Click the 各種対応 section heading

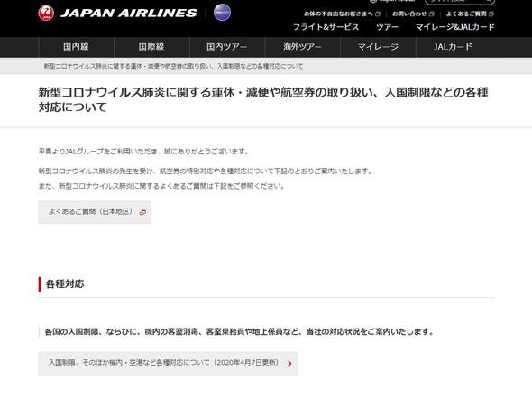(x=65, y=283)
